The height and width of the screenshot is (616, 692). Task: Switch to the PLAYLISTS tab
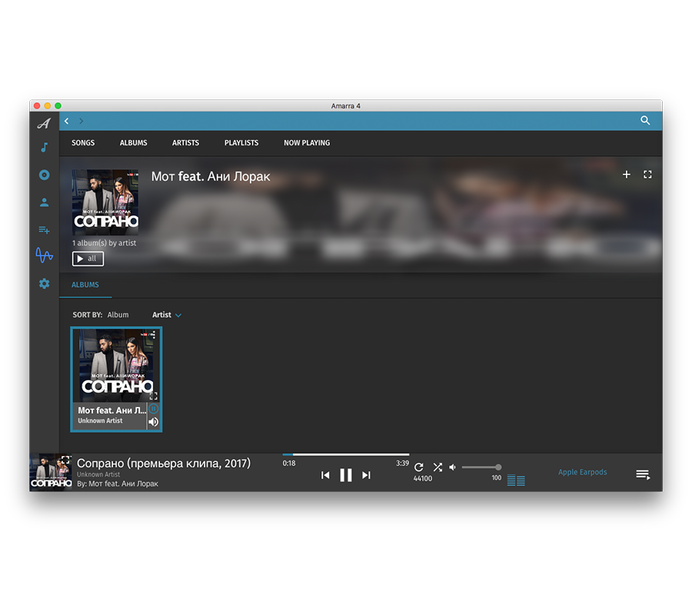click(x=241, y=143)
